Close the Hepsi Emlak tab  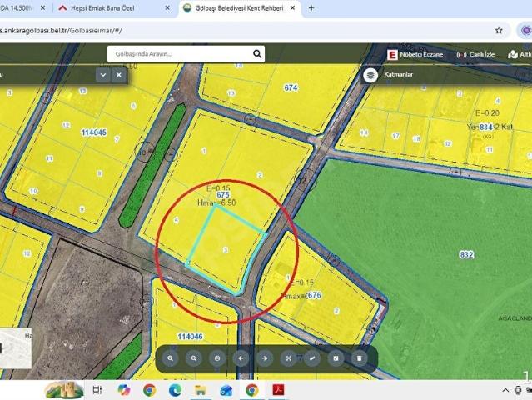(x=167, y=7)
